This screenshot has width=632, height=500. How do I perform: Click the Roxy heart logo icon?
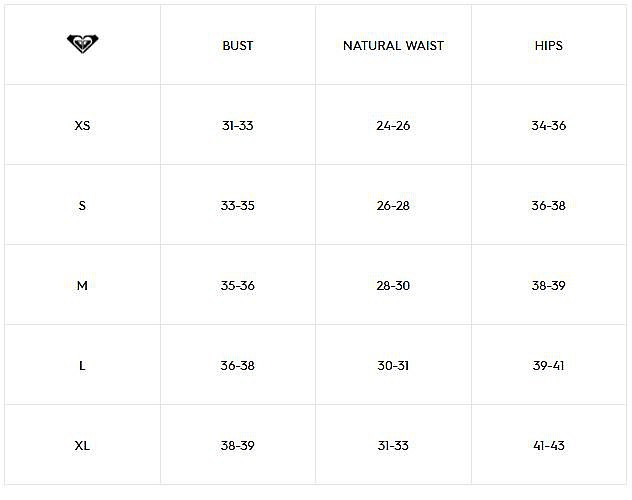point(83,44)
